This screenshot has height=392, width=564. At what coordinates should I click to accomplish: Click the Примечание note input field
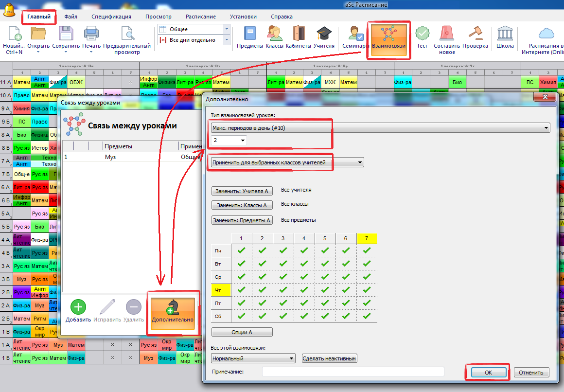353,372
